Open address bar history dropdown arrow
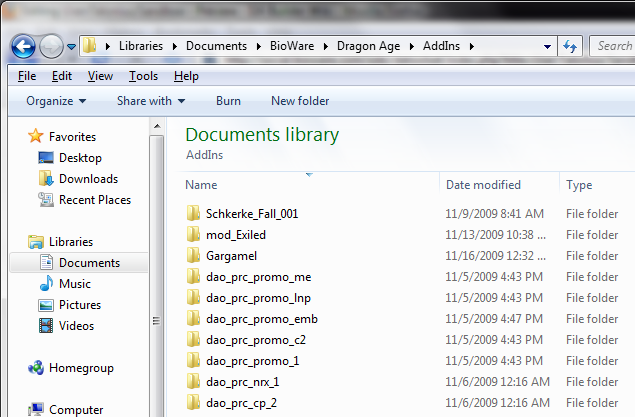Screen dimensions: 635x417 (547, 46)
